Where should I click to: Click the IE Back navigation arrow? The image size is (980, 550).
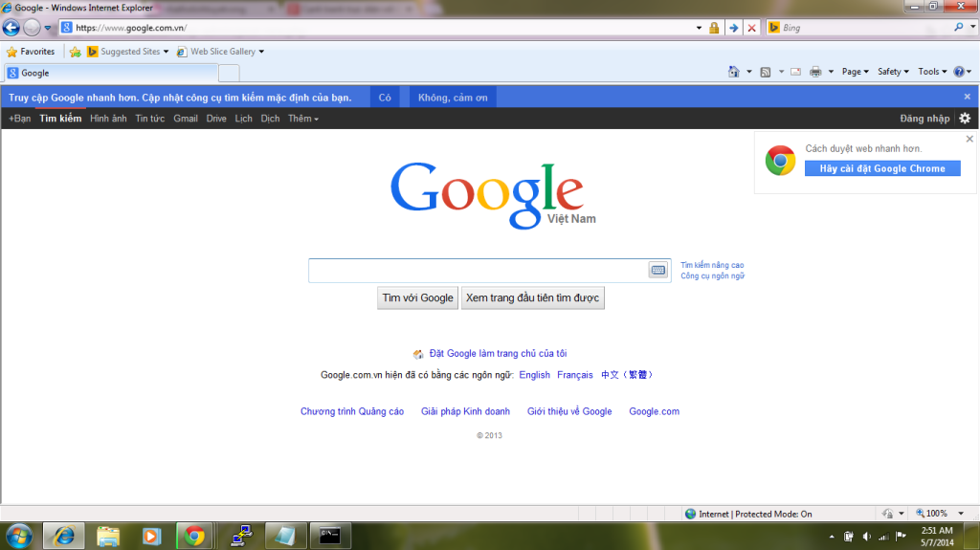pyautogui.click(x=11, y=28)
